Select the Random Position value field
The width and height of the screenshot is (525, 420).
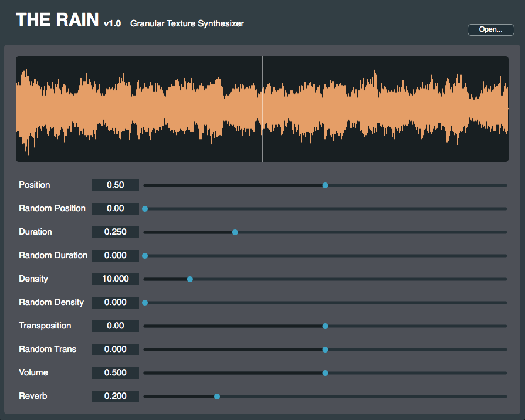(x=116, y=209)
